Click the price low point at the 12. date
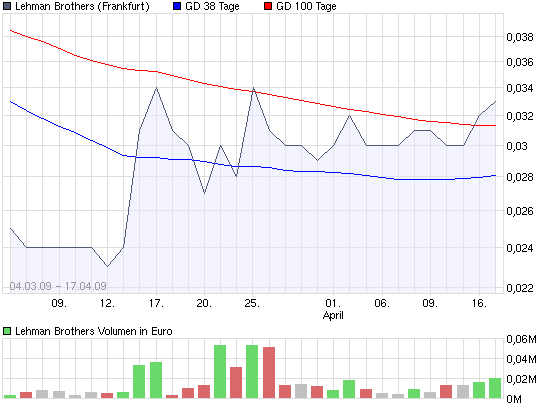Screen dimensions: 545x407 click(108, 266)
